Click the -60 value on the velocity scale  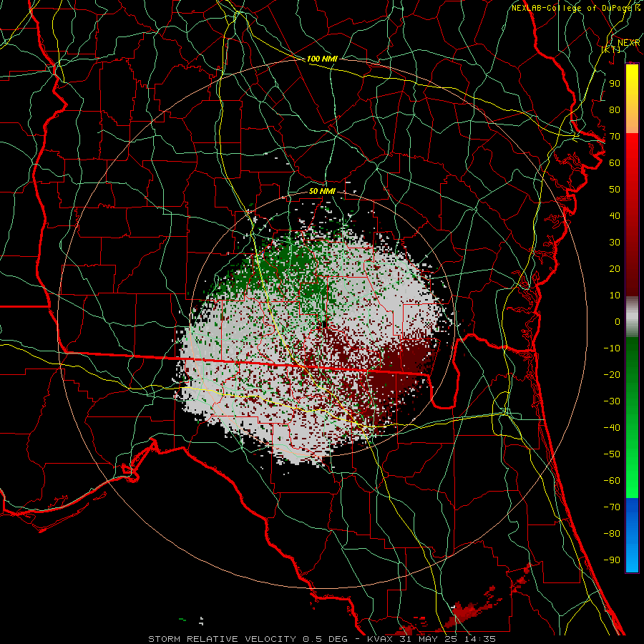[x=612, y=481]
